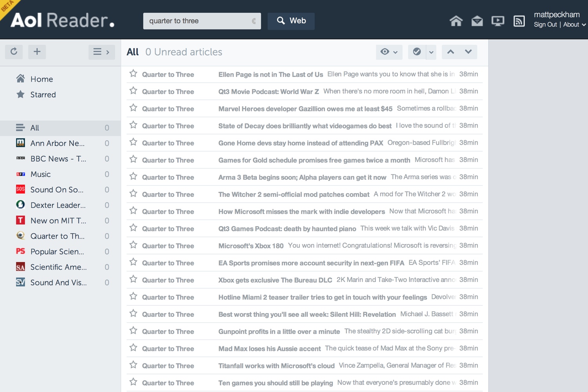The image size is (588, 392).
Task: Click the Web search button
Action: (x=291, y=21)
